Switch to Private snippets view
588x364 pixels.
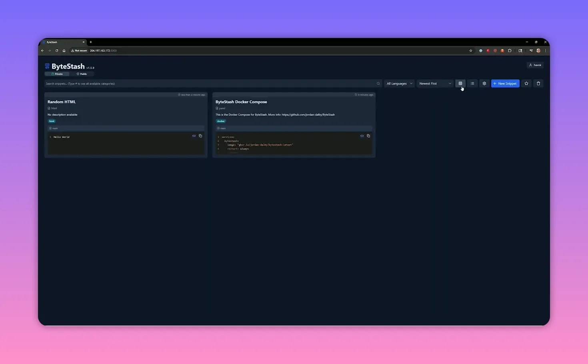[57, 74]
